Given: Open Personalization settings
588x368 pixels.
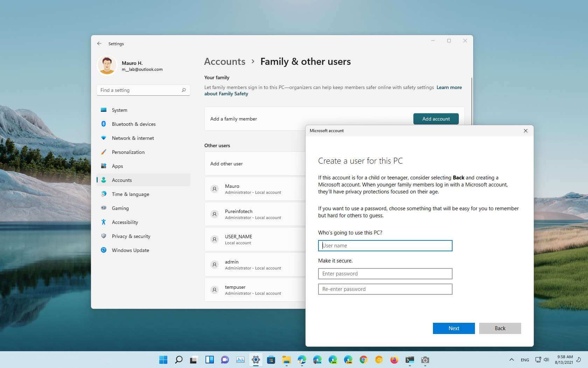Looking at the screenshot, I should (143, 152).
